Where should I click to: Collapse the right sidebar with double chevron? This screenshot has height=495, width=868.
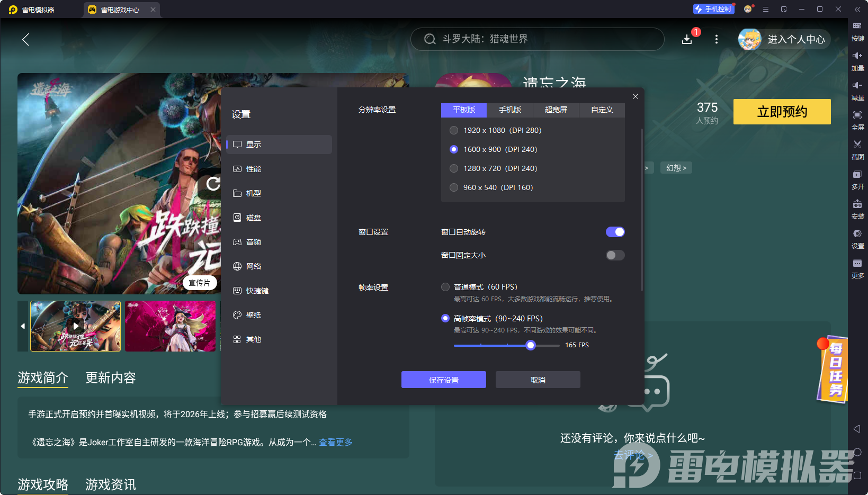[x=857, y=9]
